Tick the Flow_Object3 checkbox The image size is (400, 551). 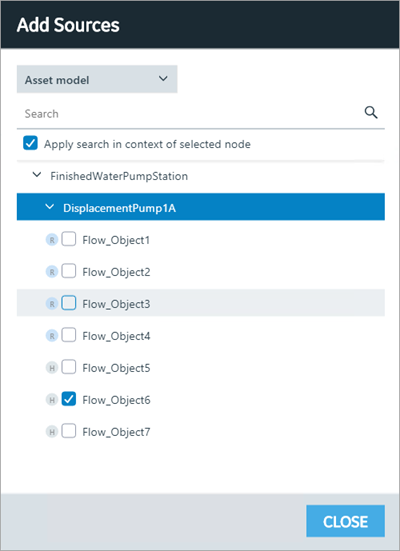[69, 303]
